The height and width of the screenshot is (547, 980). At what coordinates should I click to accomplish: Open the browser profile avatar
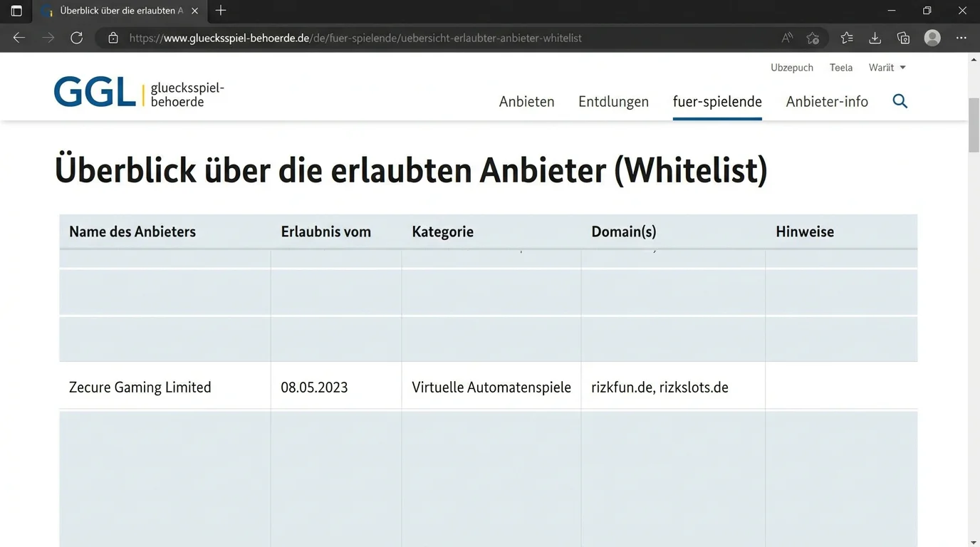tap(932, 38)
